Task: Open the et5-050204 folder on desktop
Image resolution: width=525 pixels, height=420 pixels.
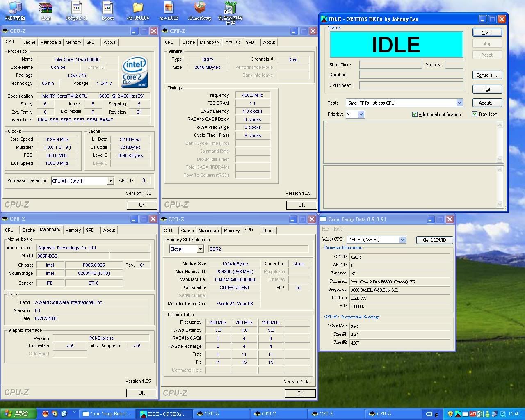Action: click(138, 8)
